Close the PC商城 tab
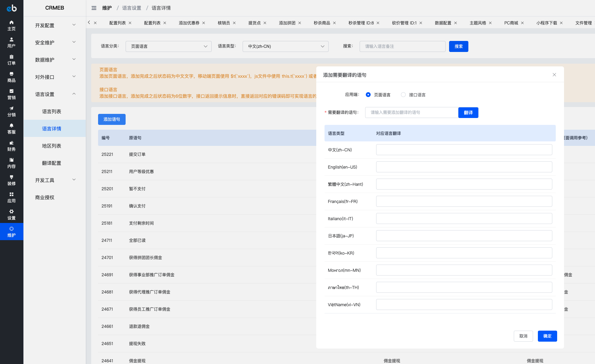The image size is (595, 364). click(x=522, y=23)
